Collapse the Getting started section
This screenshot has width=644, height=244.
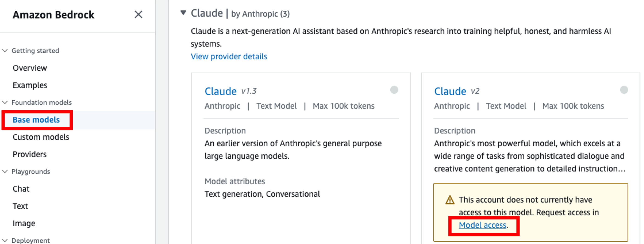pos(5,50)
